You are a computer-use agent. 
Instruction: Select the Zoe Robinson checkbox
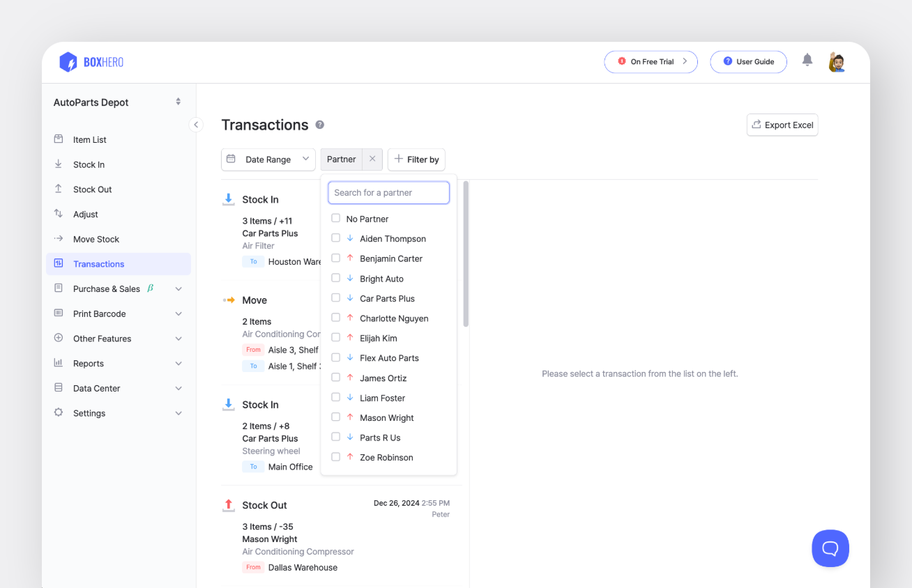pos(336,457)
